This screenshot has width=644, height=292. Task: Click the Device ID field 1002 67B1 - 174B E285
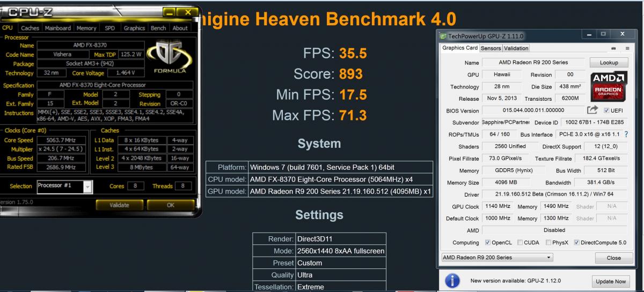pos(595,123)
